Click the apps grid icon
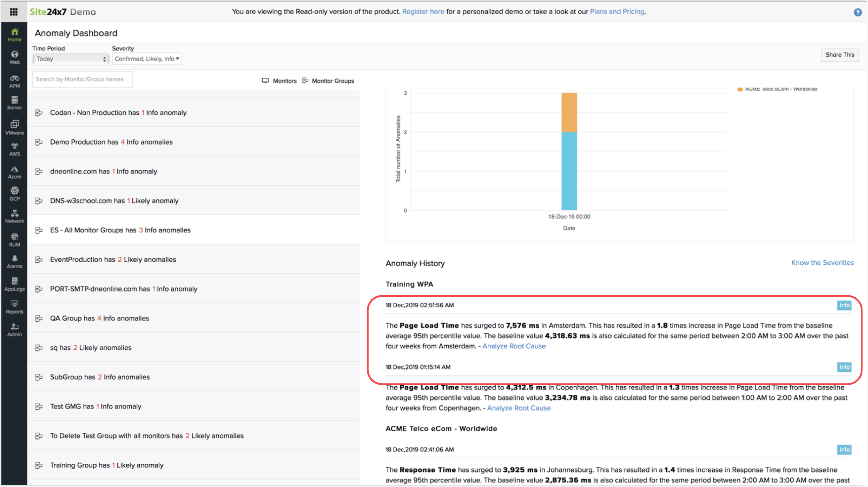 click(x=14, y=12)
